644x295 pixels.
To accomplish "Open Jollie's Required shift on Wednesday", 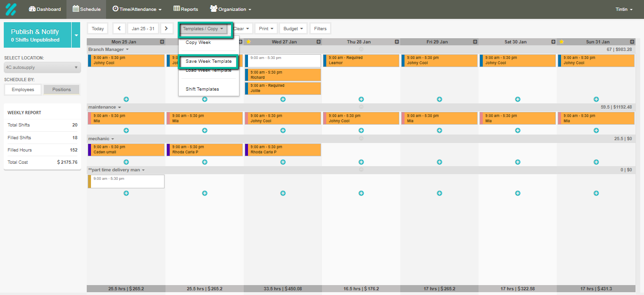I will pyautogui.click(x=283, y=88).
